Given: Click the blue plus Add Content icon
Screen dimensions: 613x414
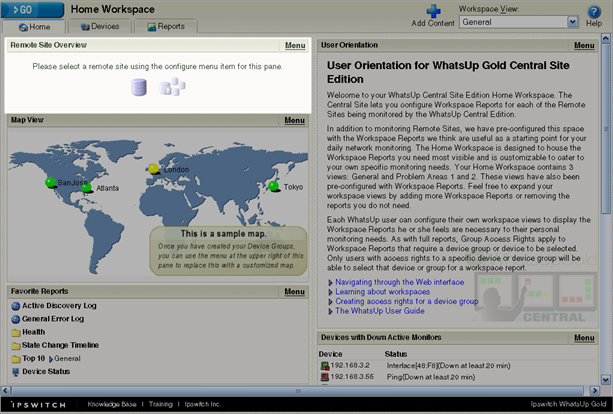Looking at the screenshot, I should click(433, 11).
